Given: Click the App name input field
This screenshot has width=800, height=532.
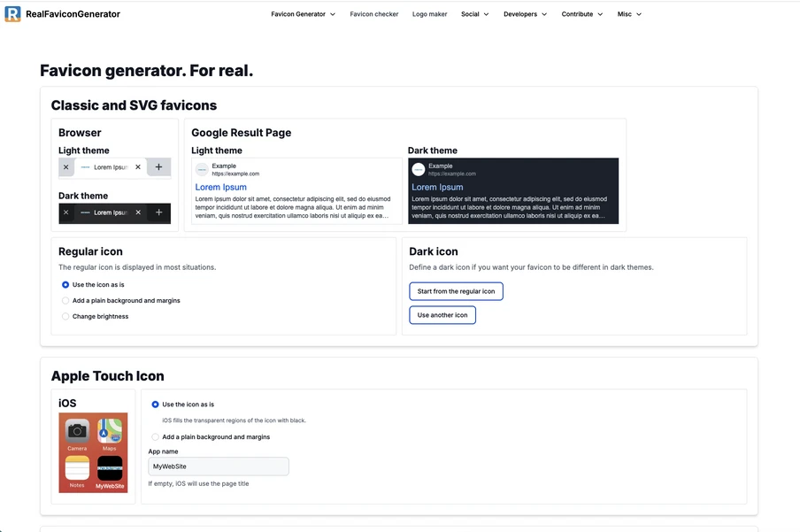Looking at the screenshot, I should (218, 466).
